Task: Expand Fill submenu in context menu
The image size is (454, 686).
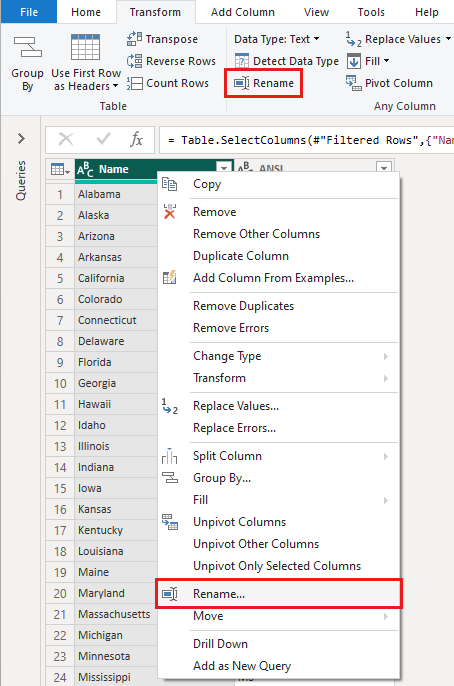Action: 386,500
